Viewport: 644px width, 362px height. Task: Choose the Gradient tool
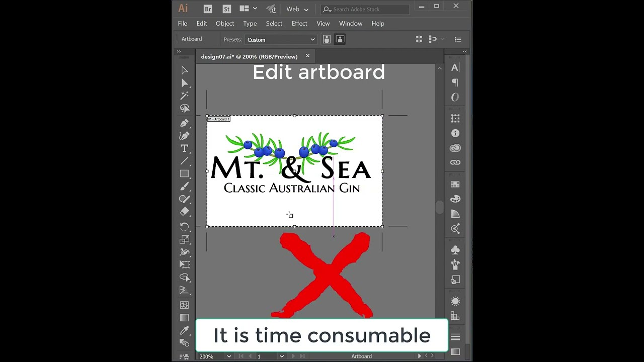tap(184, 318)
